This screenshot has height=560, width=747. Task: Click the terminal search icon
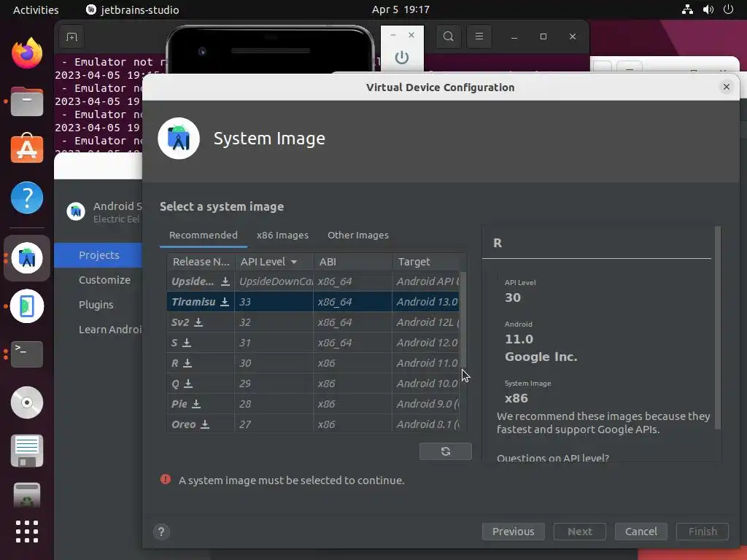coord(449,36)
